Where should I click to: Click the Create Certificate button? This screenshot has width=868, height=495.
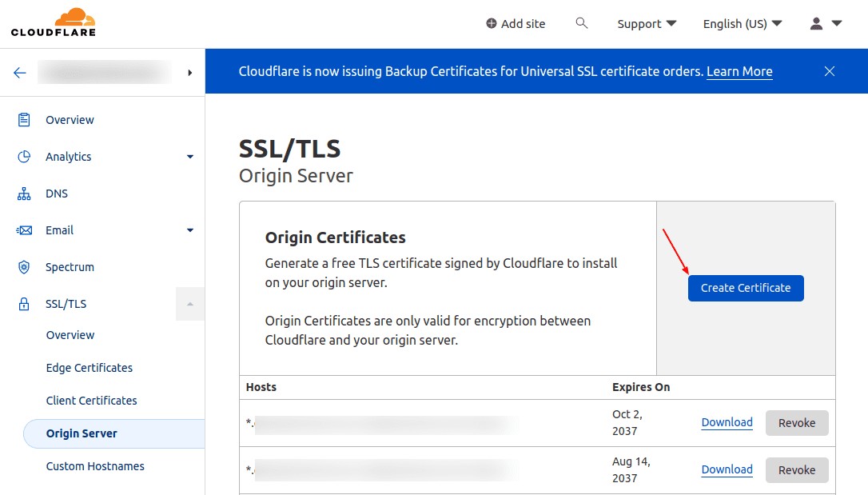pos(745,288)
